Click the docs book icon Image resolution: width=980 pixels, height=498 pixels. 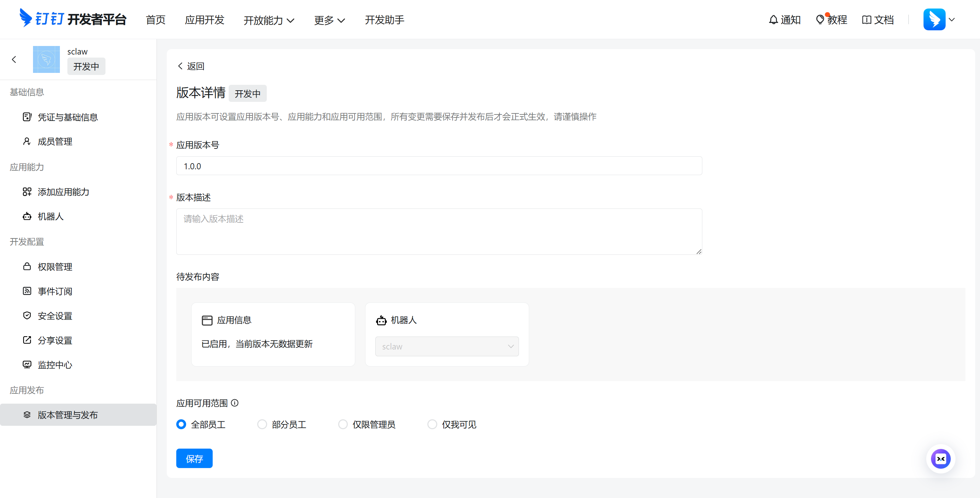tap(866, 20)
